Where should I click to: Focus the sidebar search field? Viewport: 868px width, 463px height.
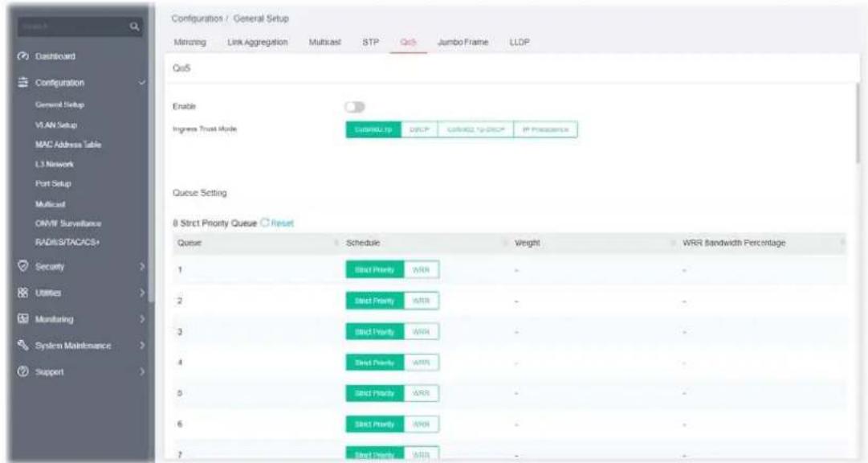click(72, 27)
